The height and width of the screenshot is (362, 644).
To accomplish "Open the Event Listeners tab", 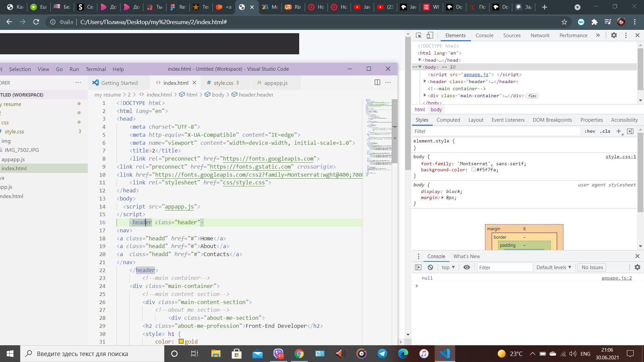I will pos(508,120).
